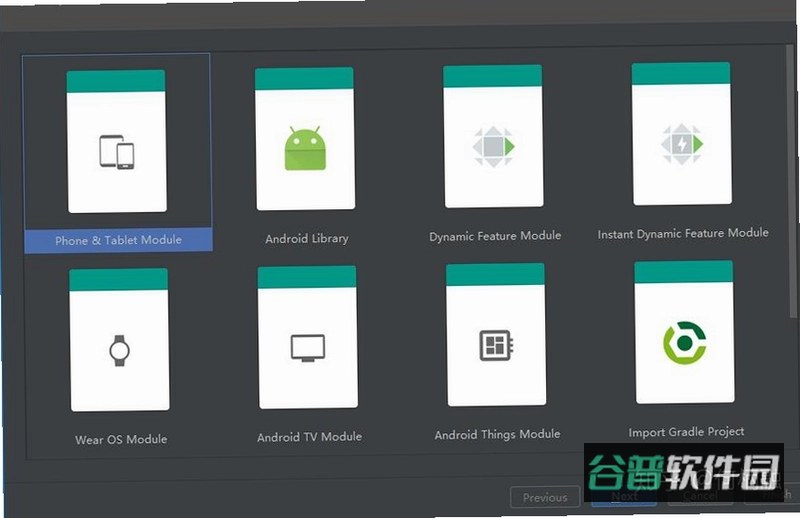Select the Phone & Tablet Module card icon
Viewport: 800px width, 518px height.
[x=117, y=152]
